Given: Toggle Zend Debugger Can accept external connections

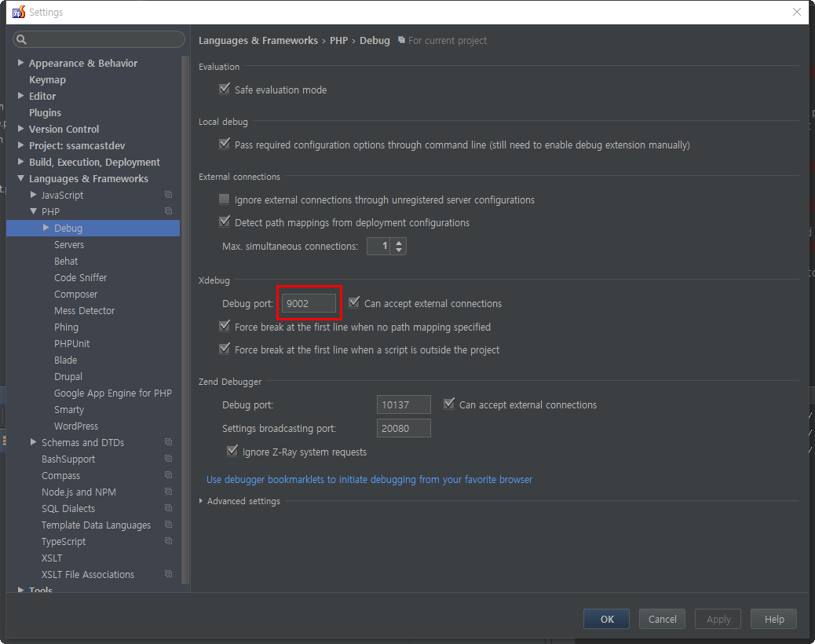Looking at the screenshot, I should (449, 404).
